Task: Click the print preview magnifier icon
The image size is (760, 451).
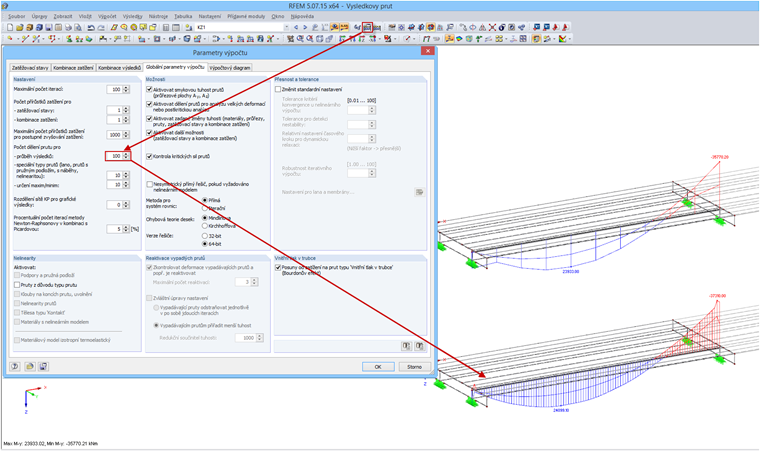Action: [78, 28]
